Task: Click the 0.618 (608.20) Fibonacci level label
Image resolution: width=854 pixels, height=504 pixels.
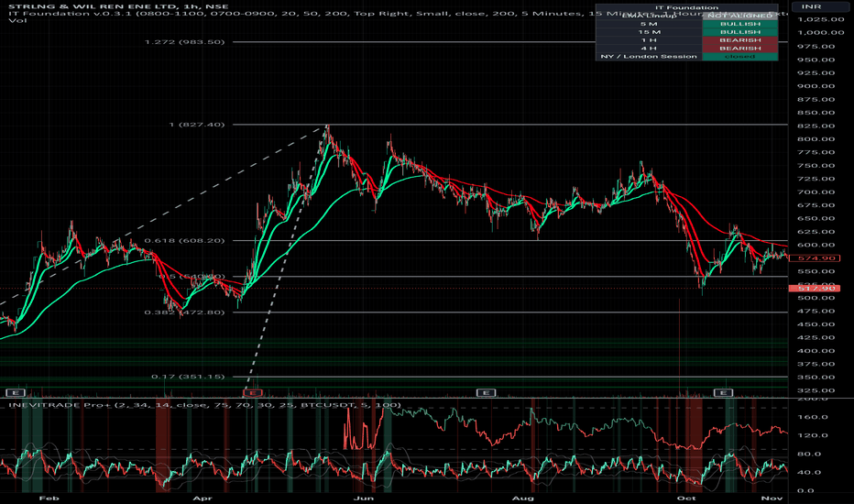Action: click(184, 241)
